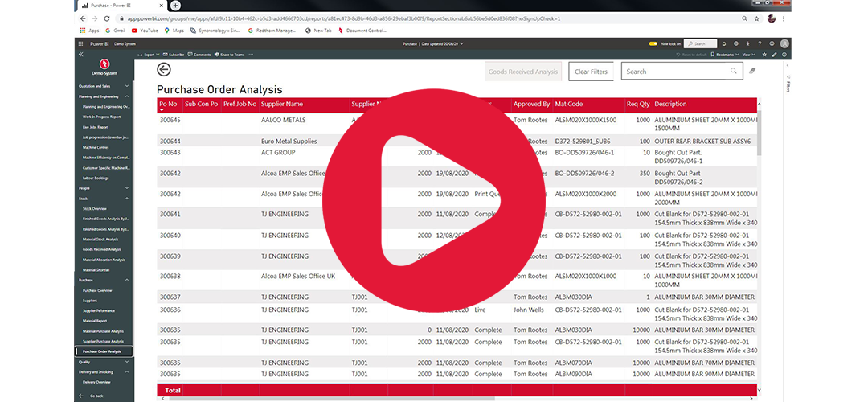This screenshot has width=868, height=402.
Task: Click the Goods Received Analysis button
Action: 523,72
